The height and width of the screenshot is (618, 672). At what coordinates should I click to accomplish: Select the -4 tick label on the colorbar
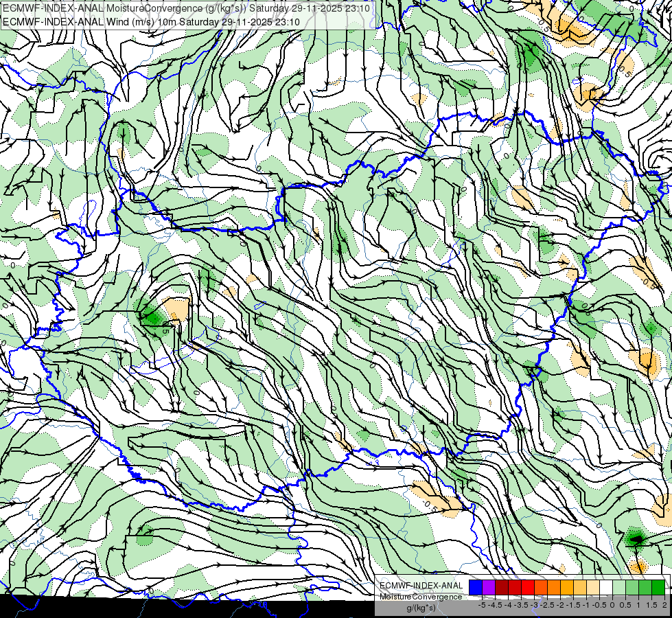[x=508, y=605]
